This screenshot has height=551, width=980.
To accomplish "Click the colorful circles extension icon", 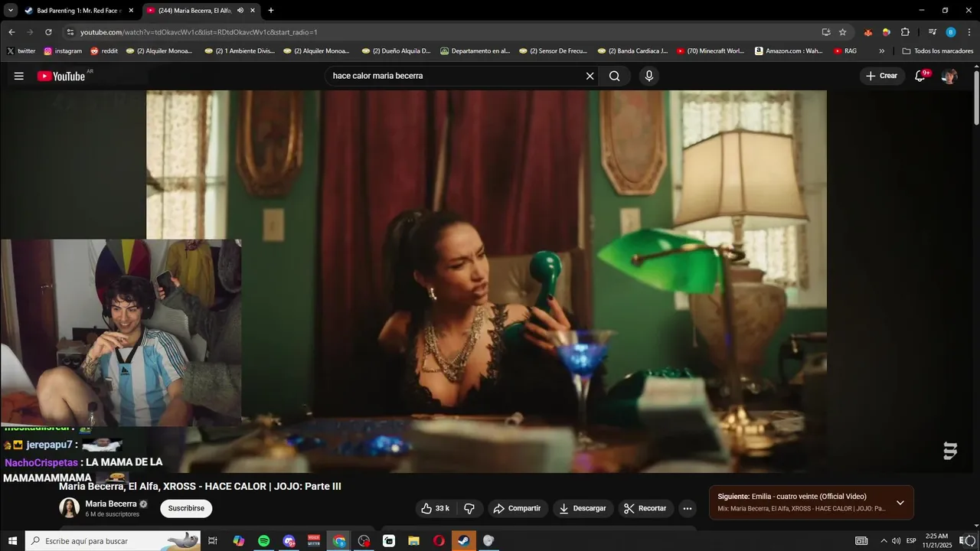I will tap(886, 32).
